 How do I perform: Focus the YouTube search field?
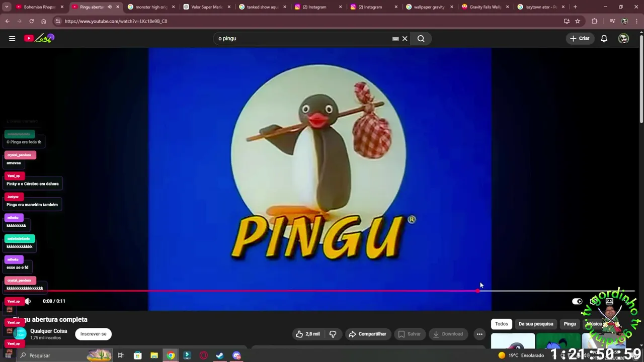point(302,38)
